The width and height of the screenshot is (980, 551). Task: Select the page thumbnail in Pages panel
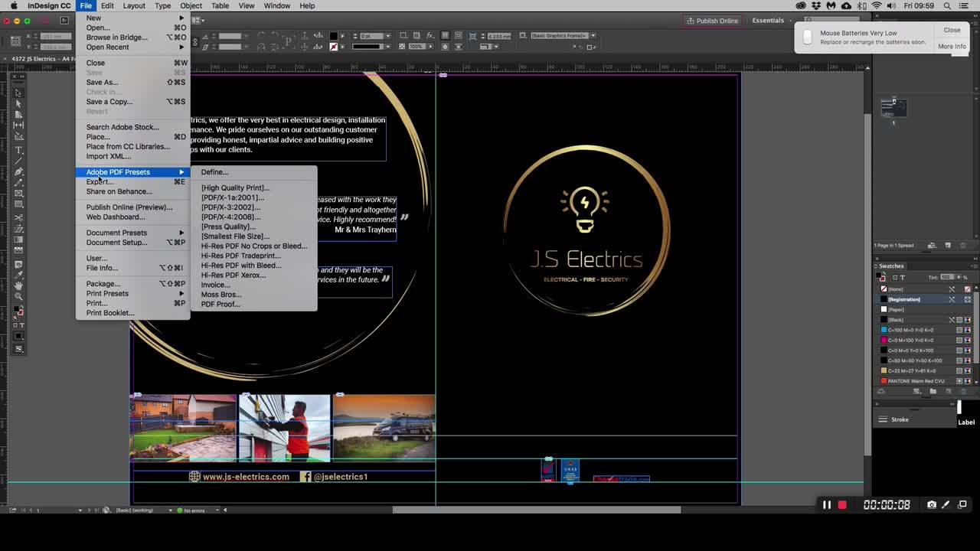[893, 108]
